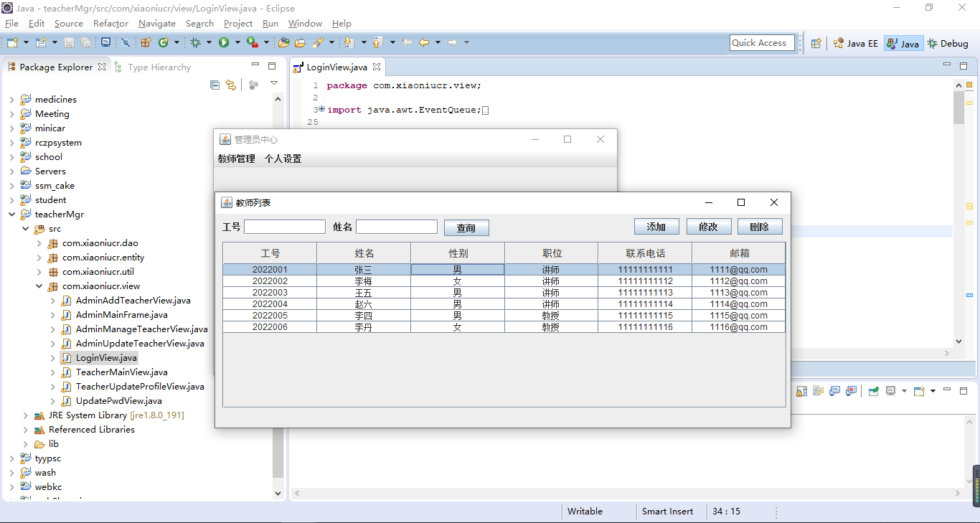
Task: Open the Run button dropdown arrow
Action: pos(237,42)
